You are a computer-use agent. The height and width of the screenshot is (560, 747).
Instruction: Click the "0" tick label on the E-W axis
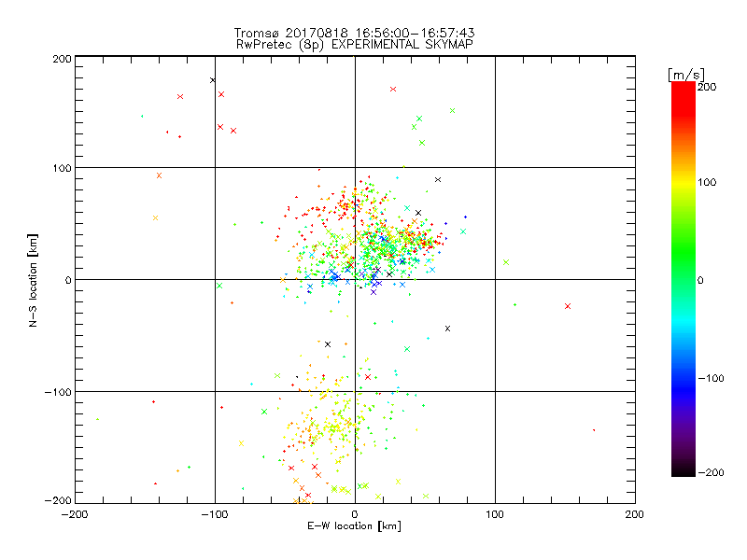click(x=355, y=514)
